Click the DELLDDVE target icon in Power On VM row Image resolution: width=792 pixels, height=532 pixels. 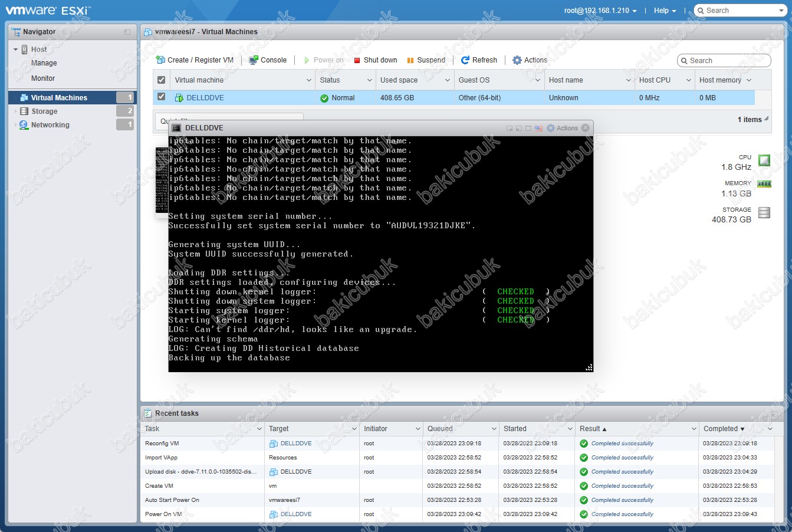coord(274,514)
